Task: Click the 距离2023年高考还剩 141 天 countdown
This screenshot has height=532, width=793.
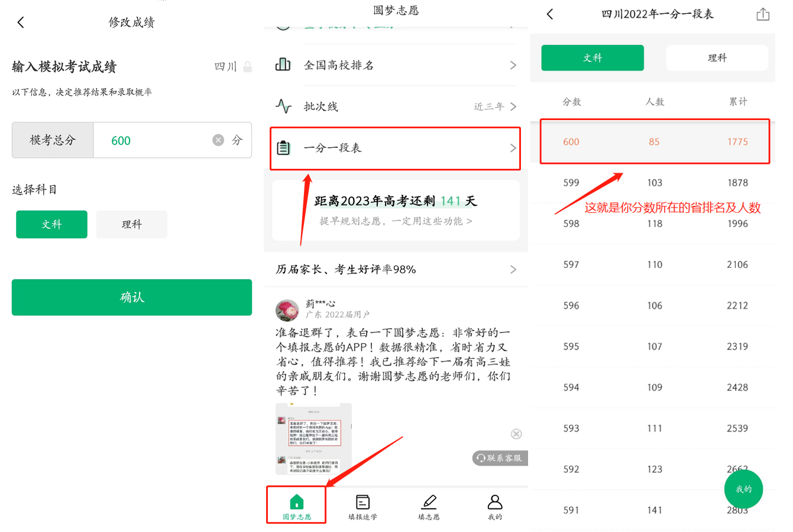Action: (396, 201)
